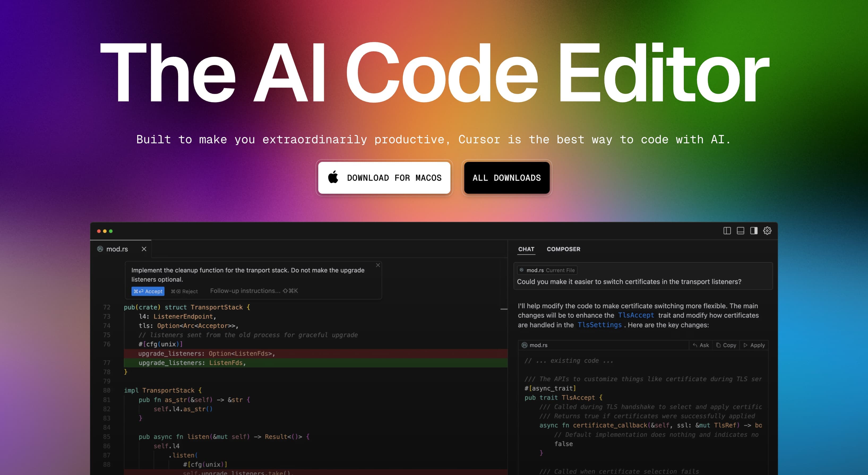The width and height of the screenshot is (868, 475).
Task: Click the Apply play triangle icon
Action: [x=745, y=345]
